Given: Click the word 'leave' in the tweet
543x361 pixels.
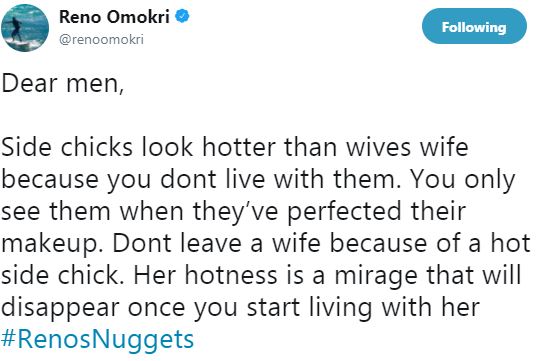Looking at the screenshot, I should (211, 244).
